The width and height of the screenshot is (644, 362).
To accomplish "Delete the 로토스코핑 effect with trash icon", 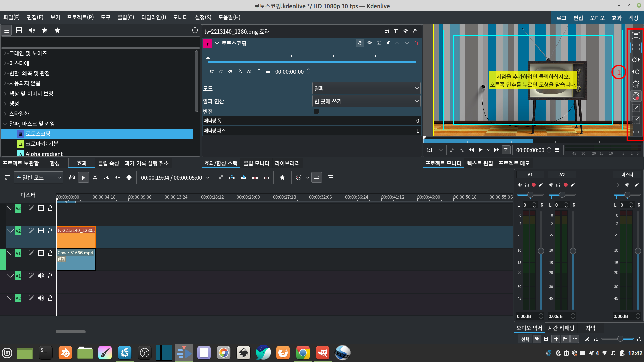I will click(x=416, y=43).
